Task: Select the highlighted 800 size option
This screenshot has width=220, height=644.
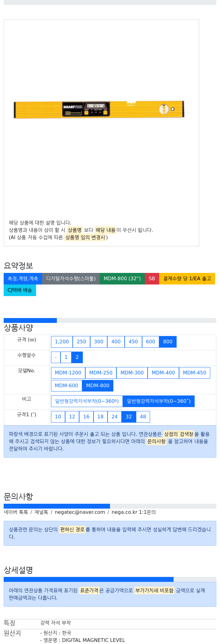Action: [168, 342]
